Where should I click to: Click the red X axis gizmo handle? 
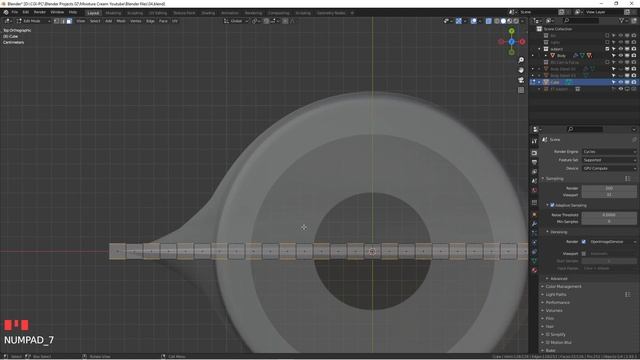(x=522, y=42)
